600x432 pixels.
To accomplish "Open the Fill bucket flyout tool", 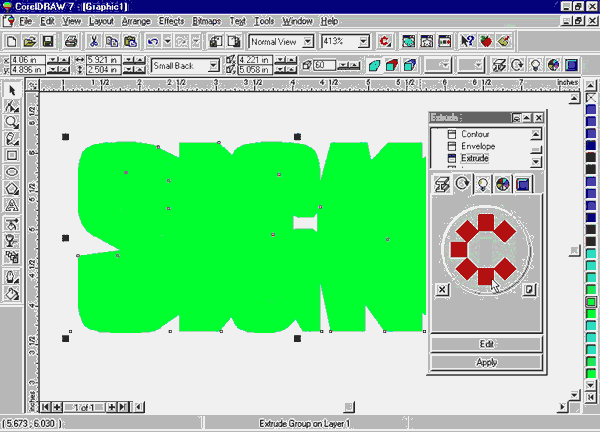I will tap(12, 293).
